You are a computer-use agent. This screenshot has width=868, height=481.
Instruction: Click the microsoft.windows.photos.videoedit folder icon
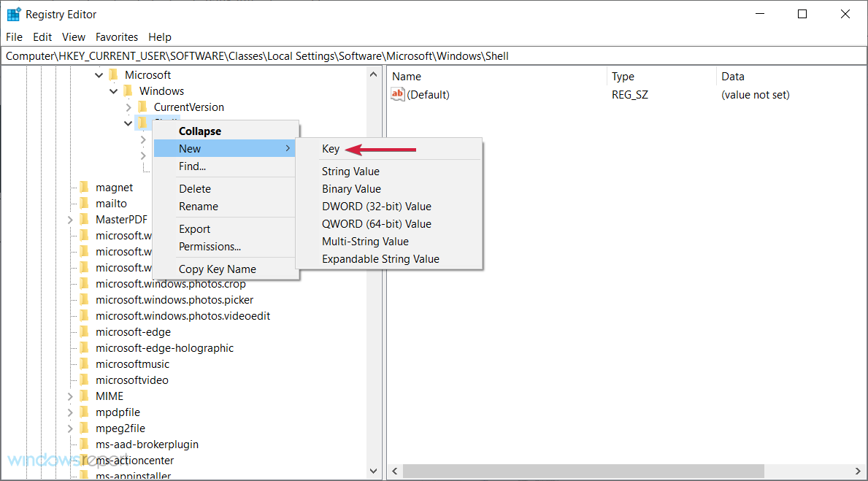(85, 315)
